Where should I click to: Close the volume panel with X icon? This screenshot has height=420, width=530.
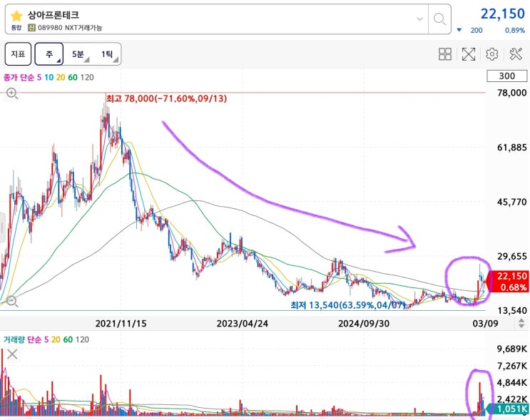[x=12, y=354]
